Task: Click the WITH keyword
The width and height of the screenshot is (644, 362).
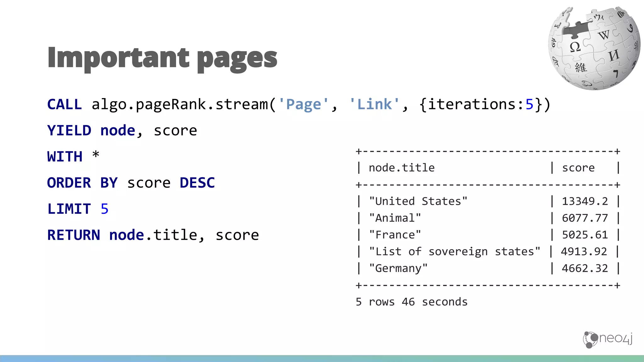Action: click(65, 156)
